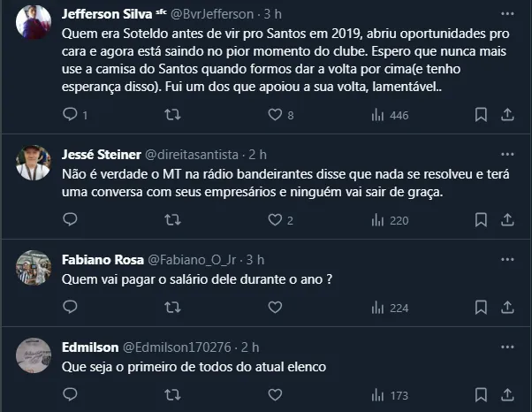Like Edmilson's tweet

pyautogui.click(x=275, y=395)
